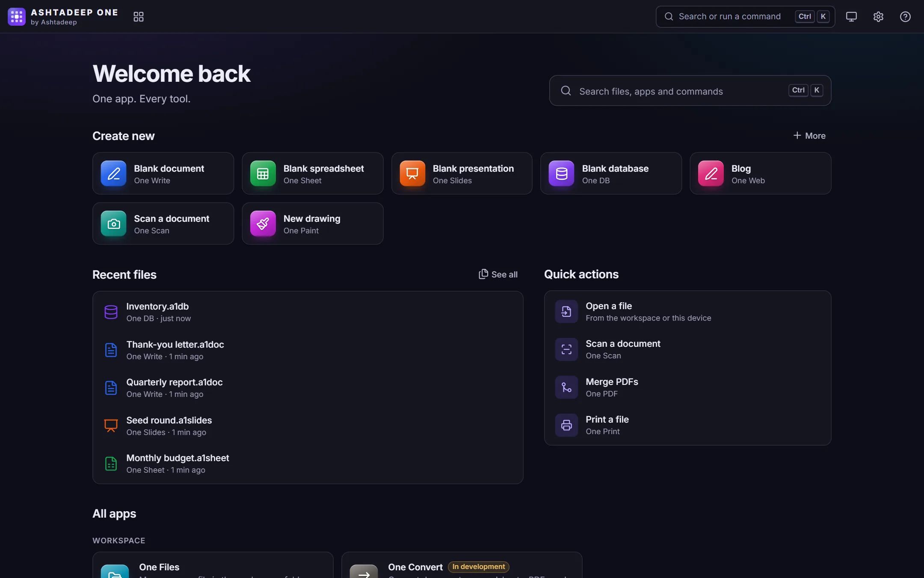Click the Quarterly report document icon
Viewport: 924px width, 578px height.
click(x=111, y=388)
